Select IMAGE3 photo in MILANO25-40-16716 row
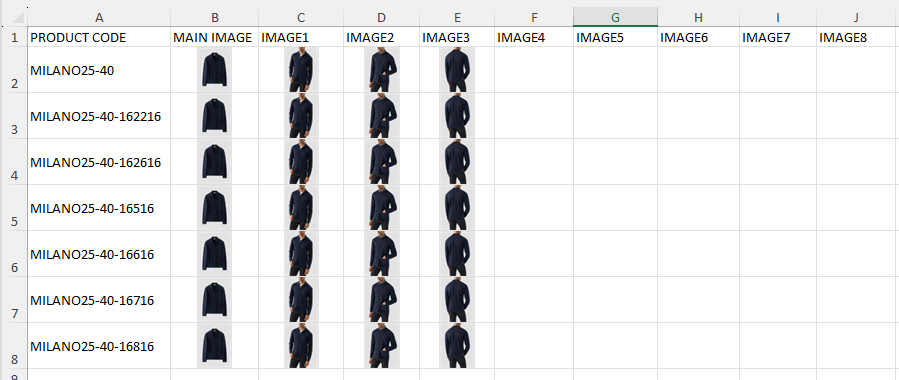 (457, 300)
